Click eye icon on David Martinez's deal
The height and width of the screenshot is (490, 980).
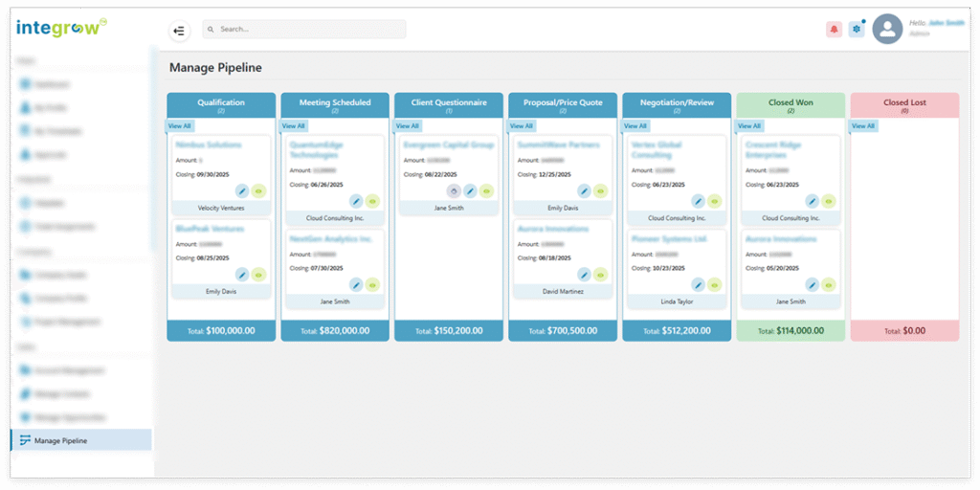(x=601, y=275)
